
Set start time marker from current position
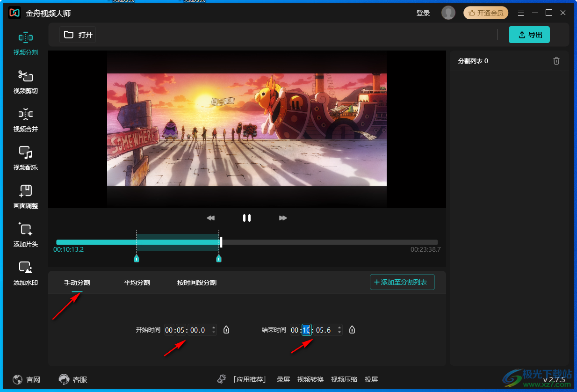226,330
